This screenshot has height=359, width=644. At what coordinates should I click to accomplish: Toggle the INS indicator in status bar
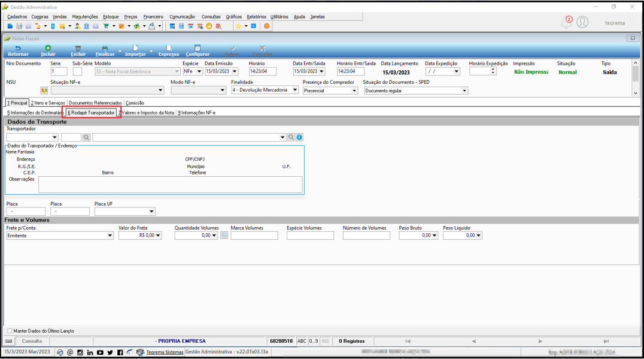click(x=325, y=341)
